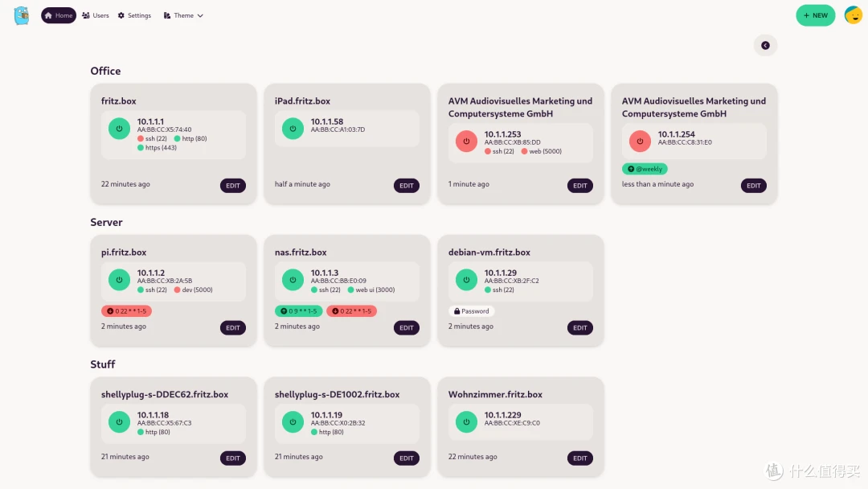Click the @weekly schedule chip

[x=644, y=168]
